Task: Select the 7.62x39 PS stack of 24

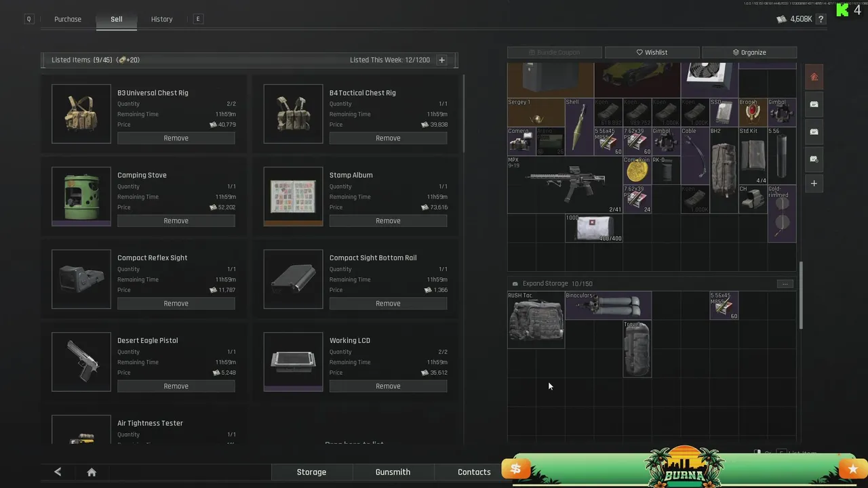Action: 637,199
